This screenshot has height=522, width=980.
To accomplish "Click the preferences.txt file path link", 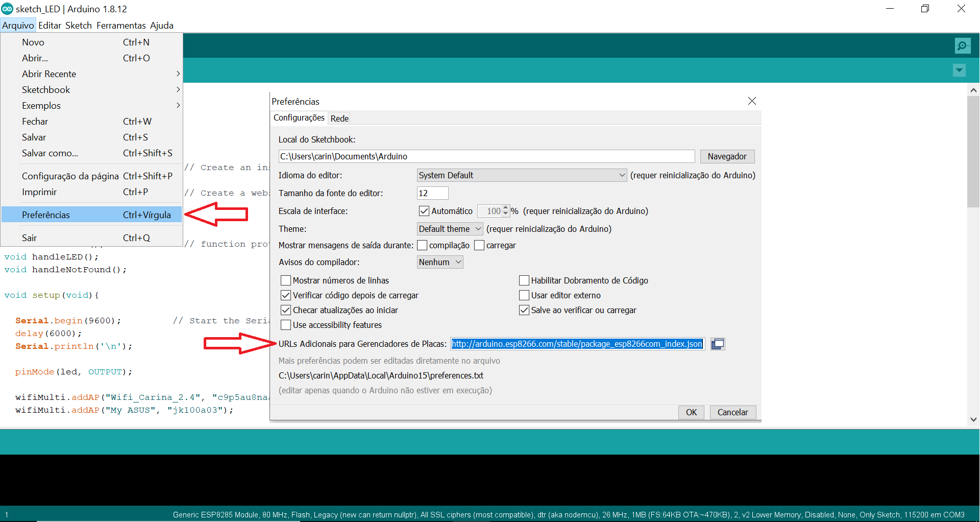I will point(381,375).
